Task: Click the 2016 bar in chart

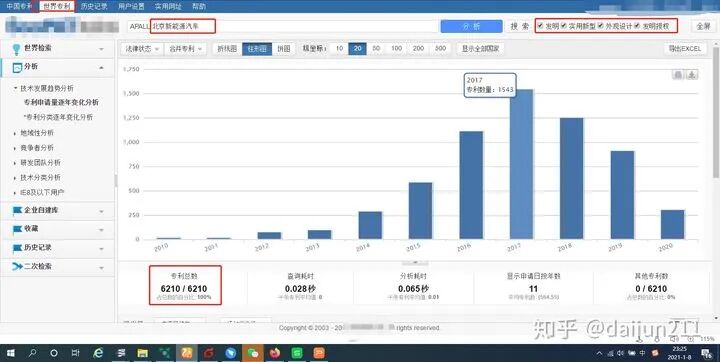Action: tap(471, 185)
